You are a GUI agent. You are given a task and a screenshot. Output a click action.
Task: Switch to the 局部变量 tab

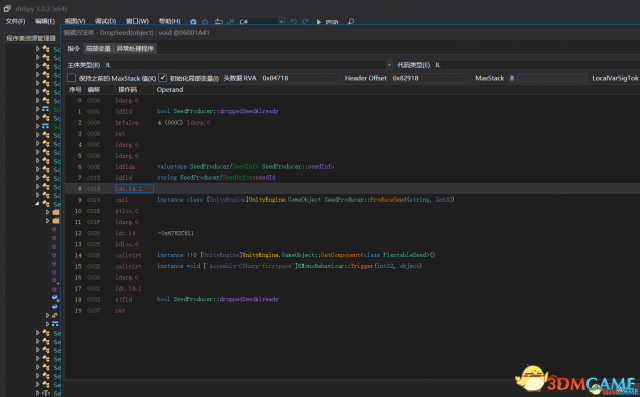click(98, 49)
